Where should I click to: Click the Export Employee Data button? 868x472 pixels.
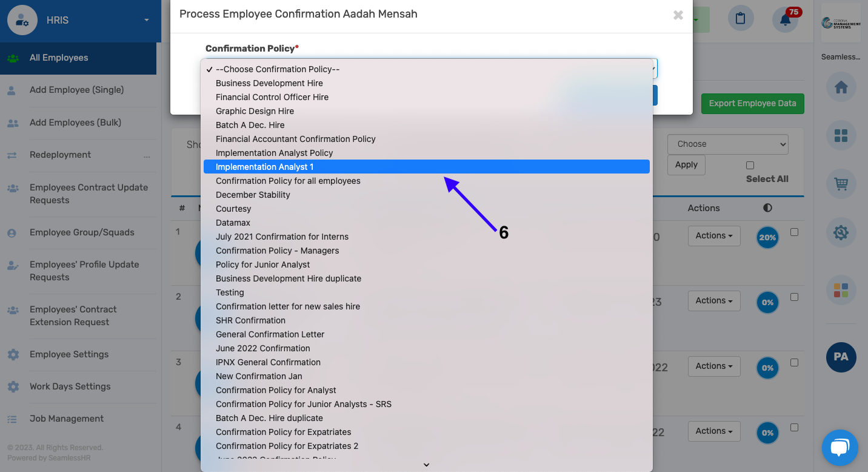[752, 104]
